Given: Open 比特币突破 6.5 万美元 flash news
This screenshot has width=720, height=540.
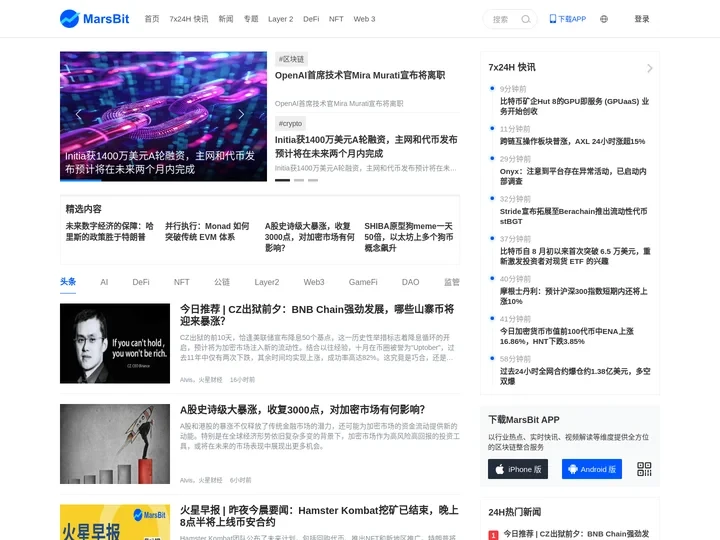Looking at the screenshot, I should tap(575, 256).
